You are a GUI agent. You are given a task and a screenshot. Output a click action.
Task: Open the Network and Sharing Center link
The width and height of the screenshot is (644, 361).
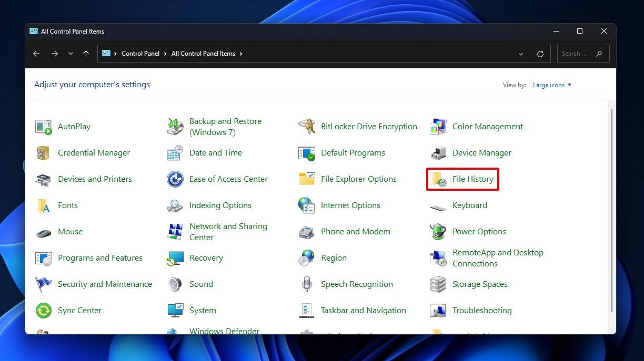(228, 232)
